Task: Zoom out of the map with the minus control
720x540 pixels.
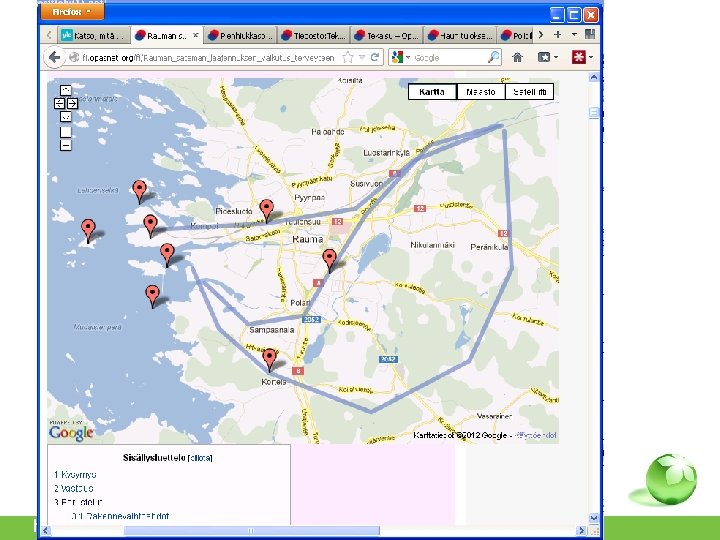Action: [x=66, y=145]
